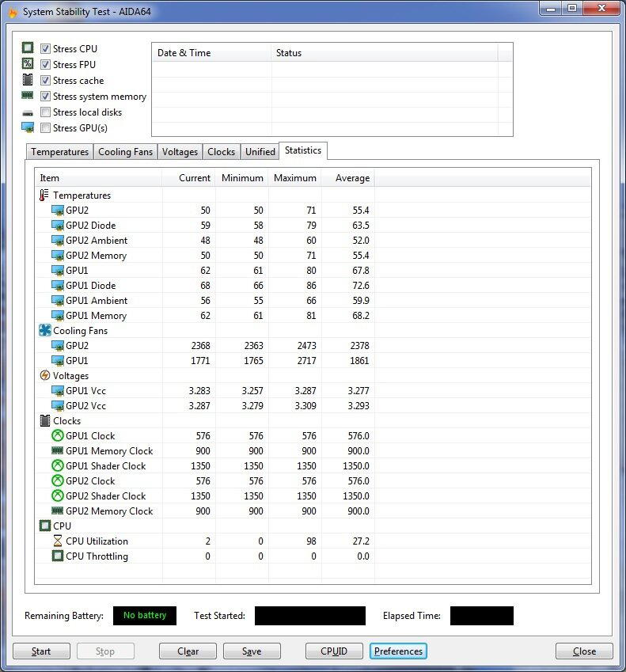This screenshot has width=626, height=672.
Task: Enable the Stress local disks checkbox
Action: pyautogui.click(x=45, y=112)
